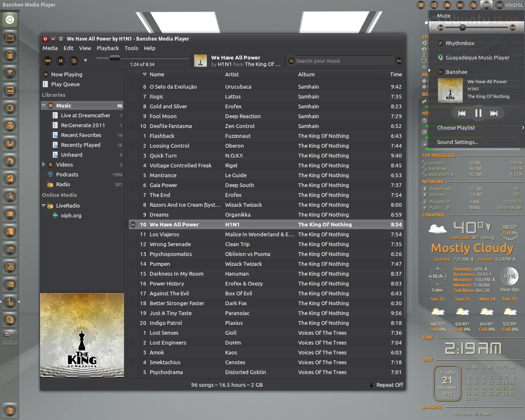This screenshot has width=525, height=420.
Task: Open the Live at Dreamcather playlist
Action: (82, 115)
